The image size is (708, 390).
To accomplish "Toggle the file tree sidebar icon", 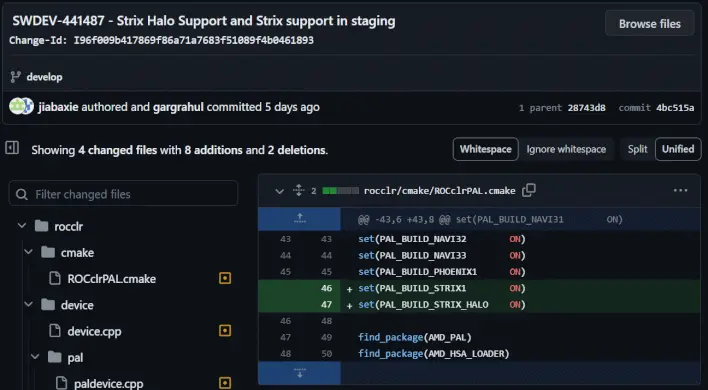I will pos(12,148).
